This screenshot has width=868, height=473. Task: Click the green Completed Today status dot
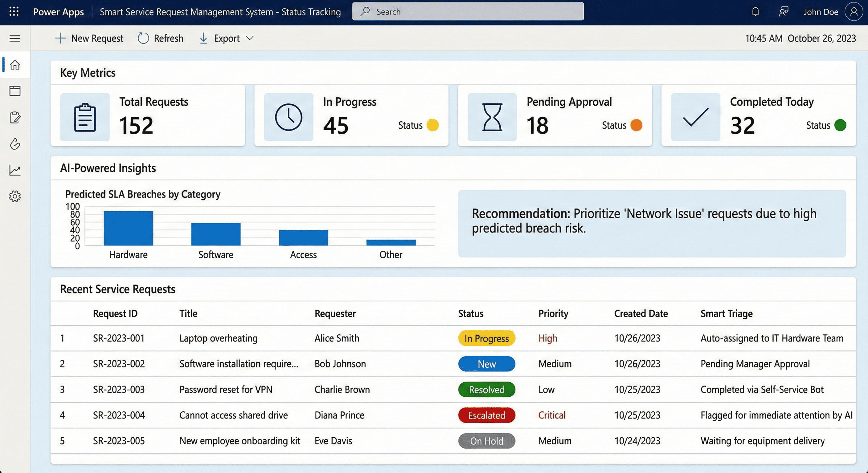tap(840, 125)
